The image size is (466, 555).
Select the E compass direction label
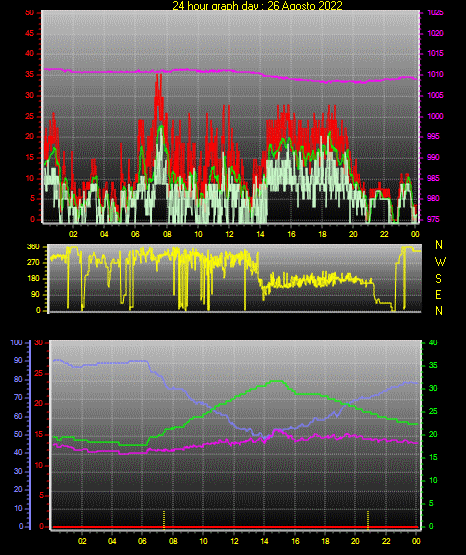(438, 294)
